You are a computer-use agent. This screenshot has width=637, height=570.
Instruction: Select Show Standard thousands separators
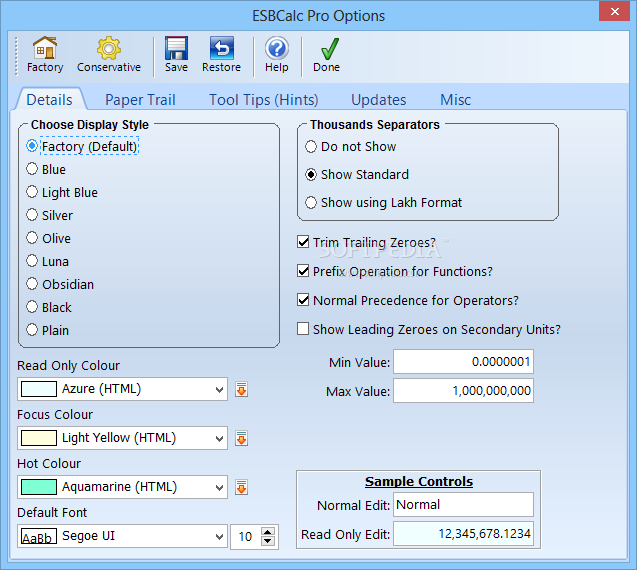(x=357, y=174)
